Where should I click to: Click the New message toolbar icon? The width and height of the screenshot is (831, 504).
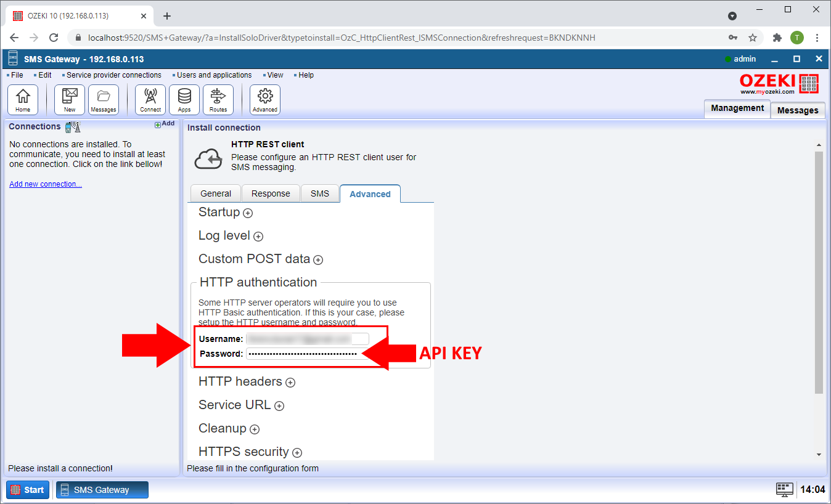[x=70, y=100]
